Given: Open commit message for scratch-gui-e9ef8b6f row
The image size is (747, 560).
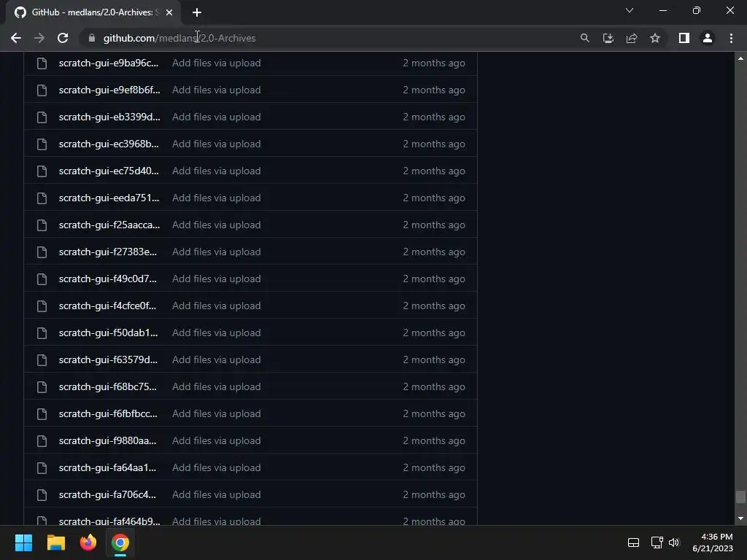Looking at the screenshot, I should click(216, 90).
